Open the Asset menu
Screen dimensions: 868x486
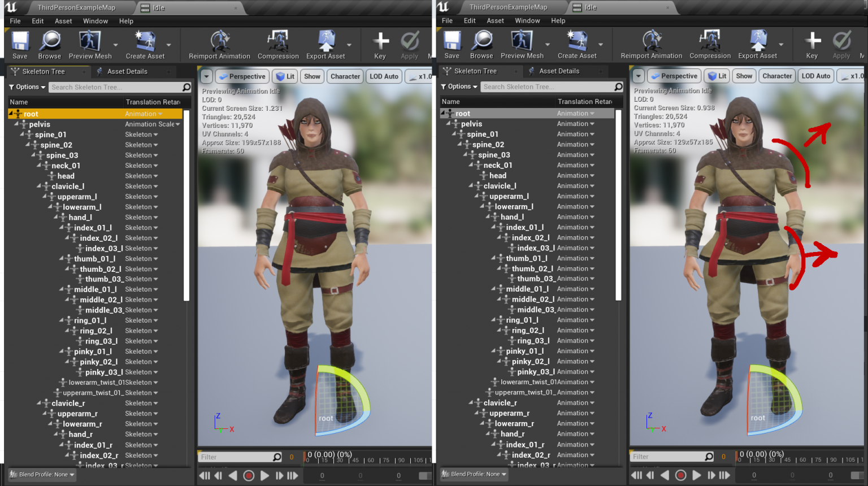tap(63, 21)
